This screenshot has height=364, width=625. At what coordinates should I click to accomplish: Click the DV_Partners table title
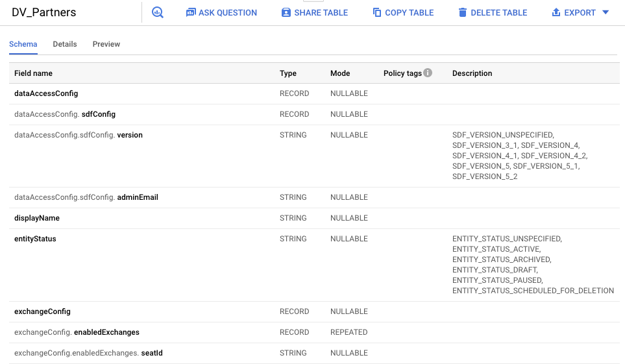pyautogui.click(x=44, y=12)
